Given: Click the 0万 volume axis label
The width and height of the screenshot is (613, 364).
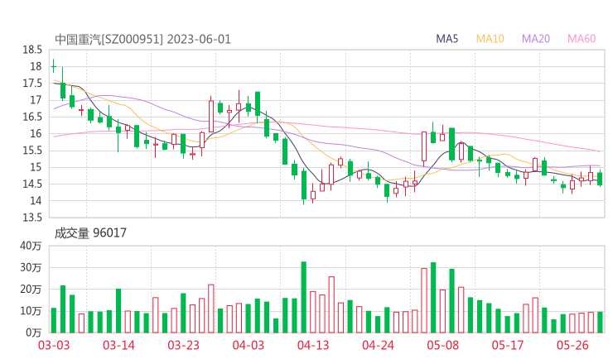Looking at the screenshot, I should coord(34,333).
